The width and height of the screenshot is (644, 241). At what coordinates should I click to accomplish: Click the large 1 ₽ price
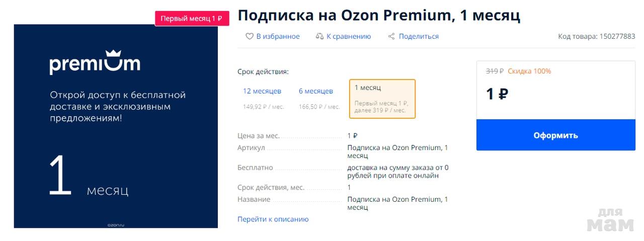497,94
